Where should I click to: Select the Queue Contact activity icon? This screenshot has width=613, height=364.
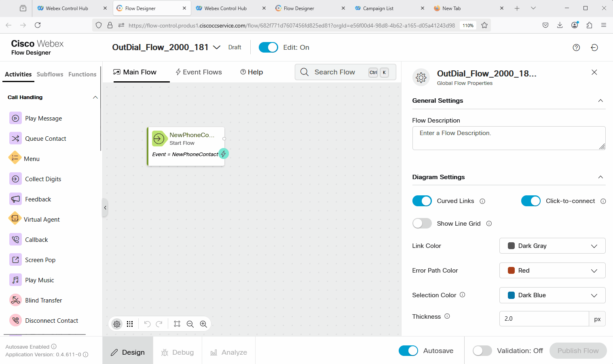15,139
